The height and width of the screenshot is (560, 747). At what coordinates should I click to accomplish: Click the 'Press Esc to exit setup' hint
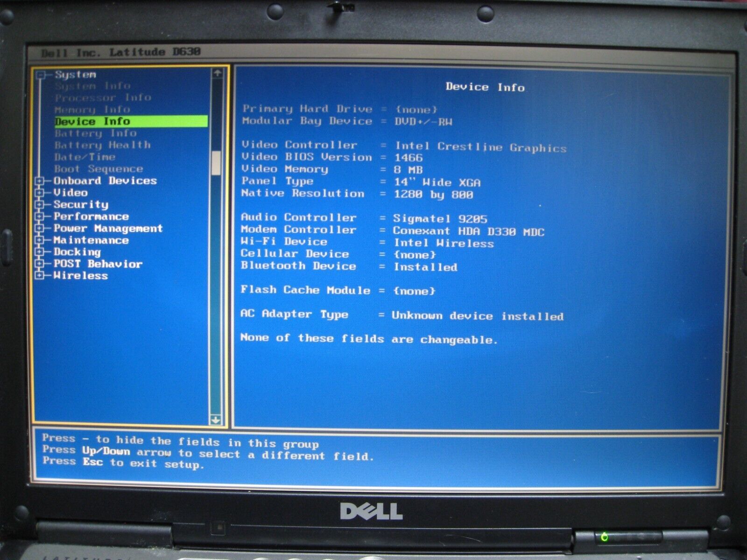pyautogui.click(x=123, y=463)
